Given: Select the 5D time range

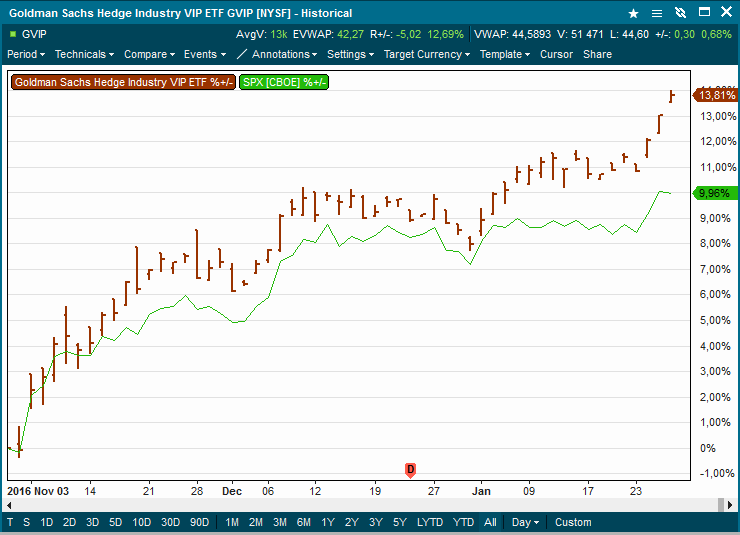Looking at the screenshot, I should coord(116,522).
